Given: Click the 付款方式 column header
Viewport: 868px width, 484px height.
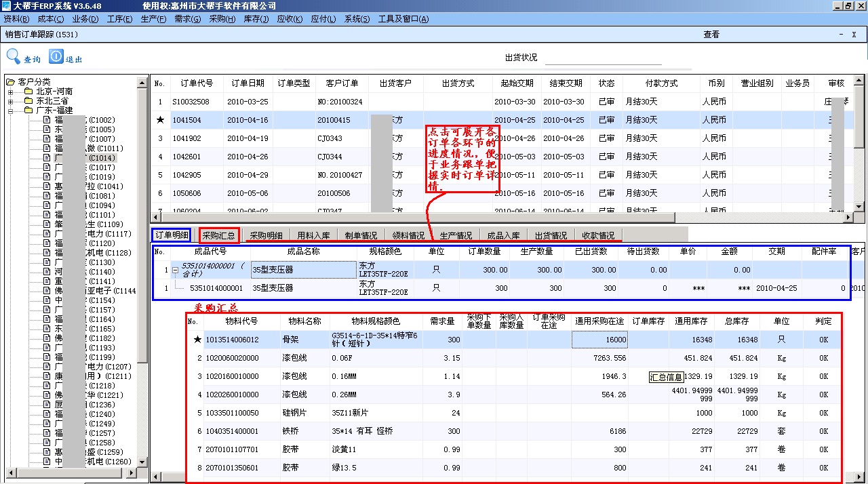Looking at the screenshot, I should [x=661, y=83].
